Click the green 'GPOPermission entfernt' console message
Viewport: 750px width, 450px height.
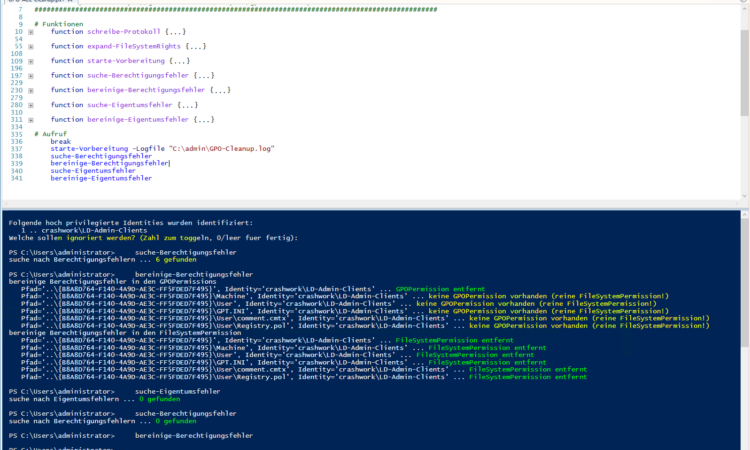point(440,289)
